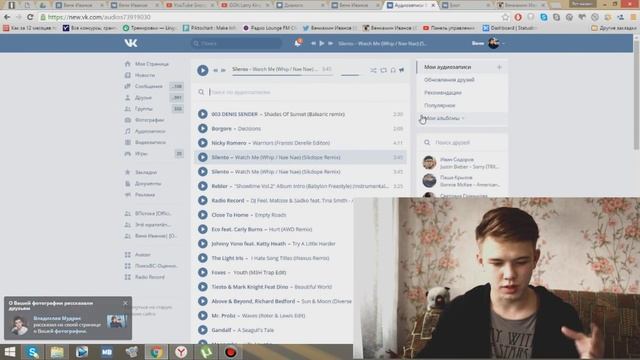
Task: Focus the header search field
Action: pos(236,43)
